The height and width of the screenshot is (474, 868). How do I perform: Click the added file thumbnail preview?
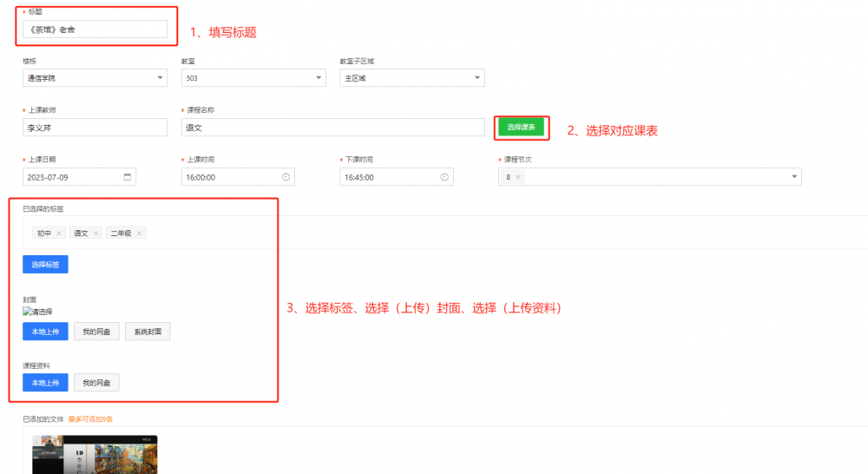pos(95,454)
